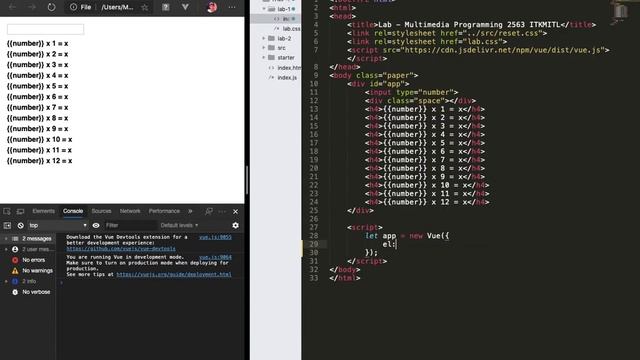Open the Default levels dropdown
Viewport: 640px width, 360px height.
179,225
